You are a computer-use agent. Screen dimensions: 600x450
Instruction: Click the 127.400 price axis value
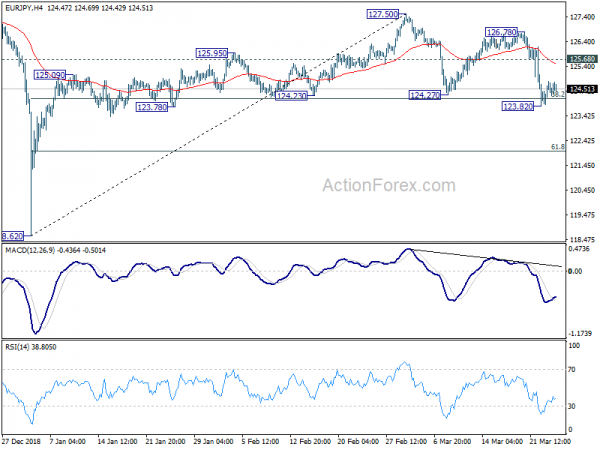[x=582, y=17]
